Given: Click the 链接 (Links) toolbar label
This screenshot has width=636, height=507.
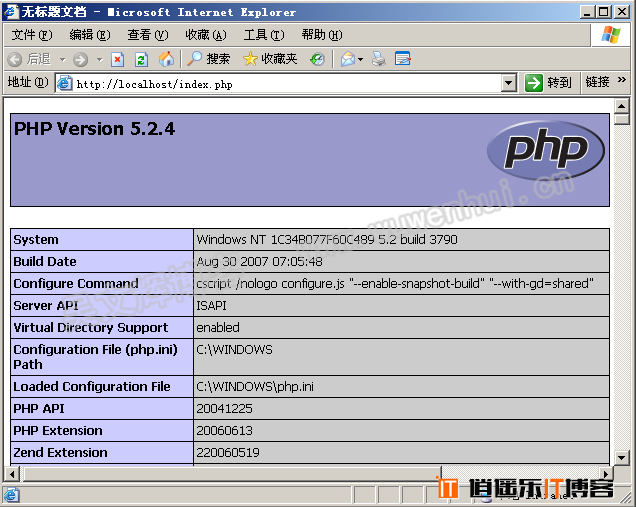Looking at the screenshot, I should (597, 82).
